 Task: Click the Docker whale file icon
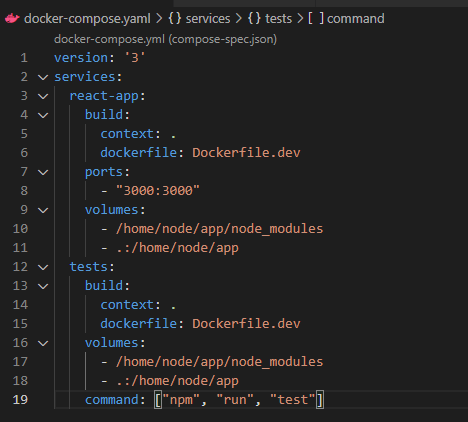click(x=12, y=19)
